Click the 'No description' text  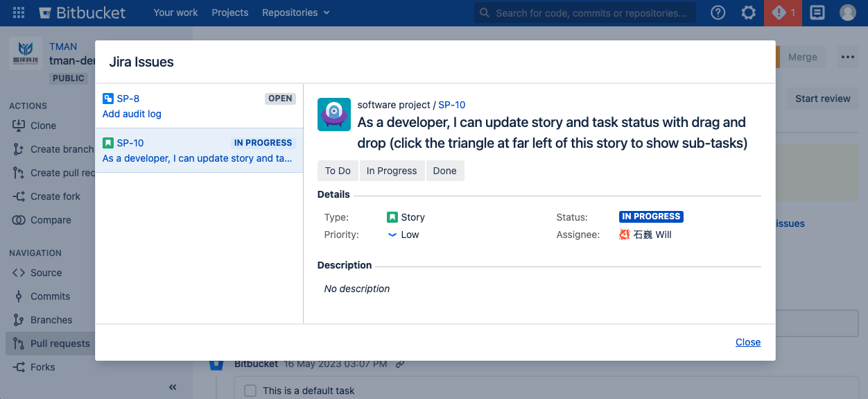[x=357, y=289]
